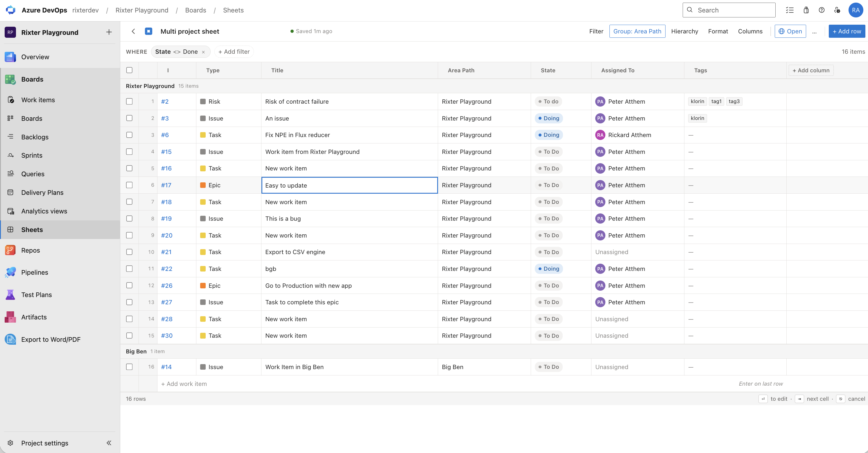Open the marketplace shopping bag icon
This screenshot has width=868, height=453.
(806, 10)
